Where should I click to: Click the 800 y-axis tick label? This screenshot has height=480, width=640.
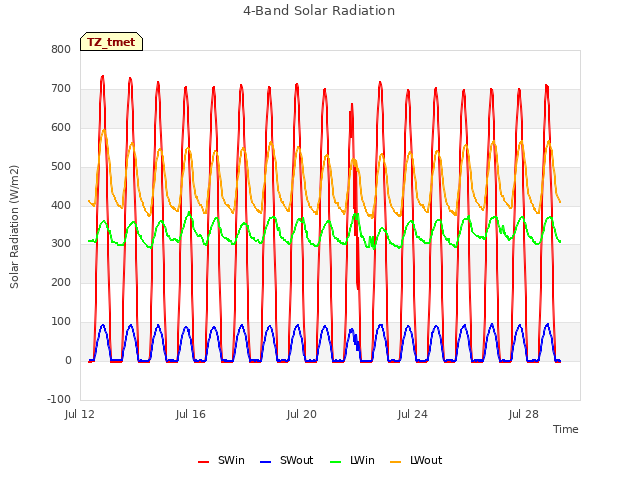[x=61, y=49]
